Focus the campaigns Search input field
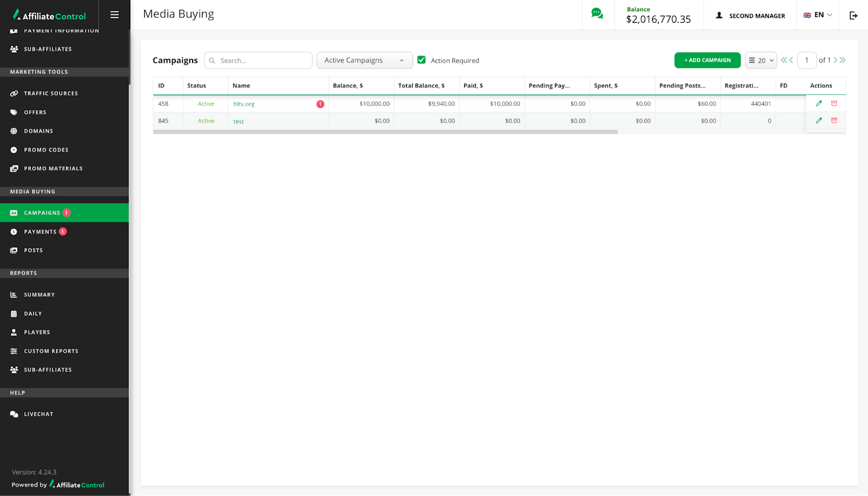This screenshot has width=868, height=496. 264,60
